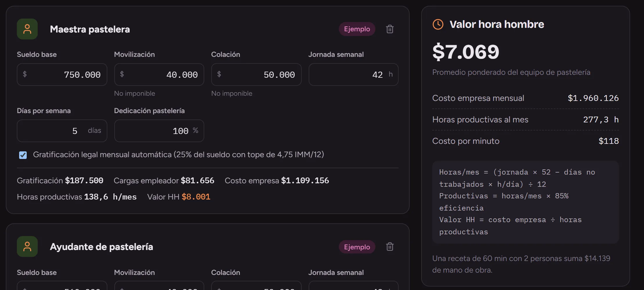
Task: Edit Maestra pastelera Colación field 50.000
Action: [x=256, y=75]
